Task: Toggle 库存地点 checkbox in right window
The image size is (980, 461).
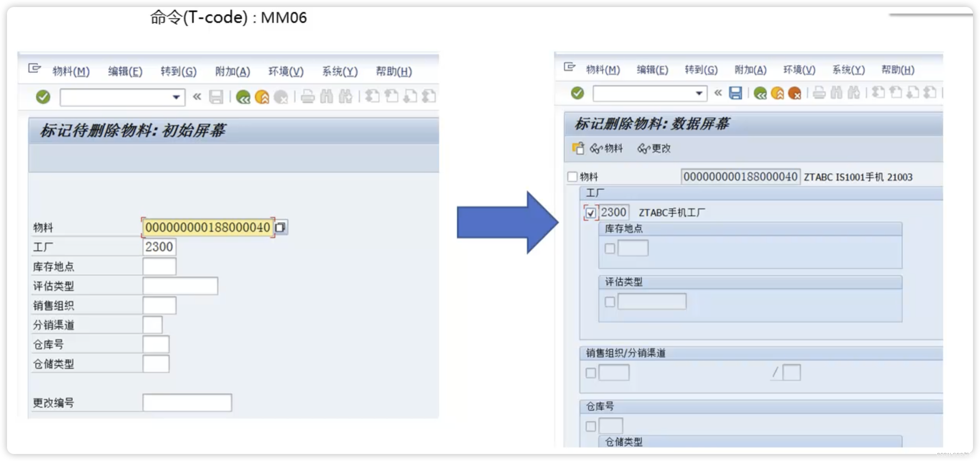Action: click(610, 248)
